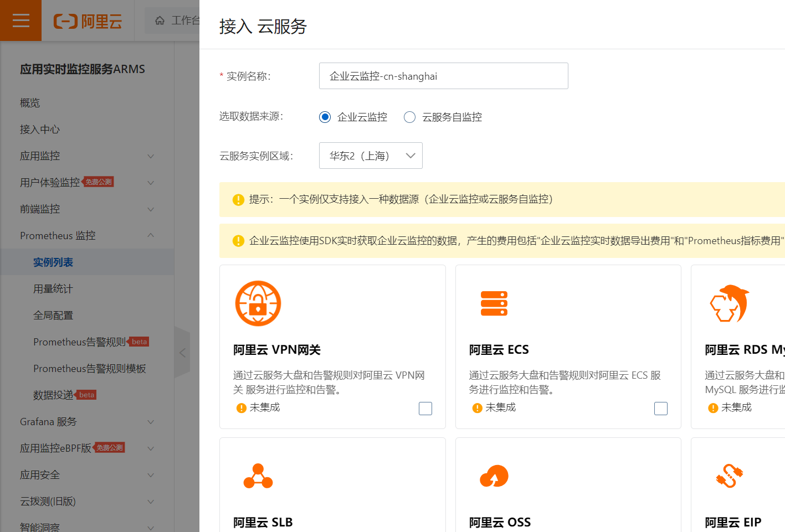Click the 阿里云 VPN网关 globe lock icon
Screen dimensions: 785x532
(258, 303)
